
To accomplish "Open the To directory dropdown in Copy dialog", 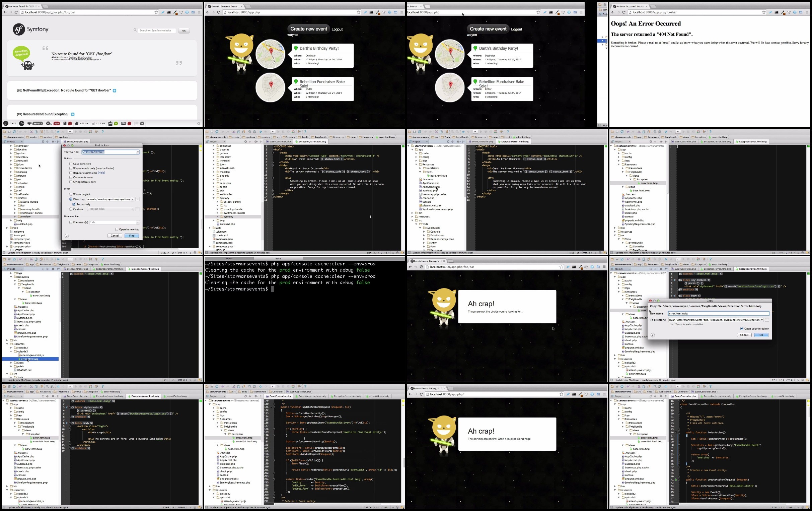I will click(x=762, y=320).
